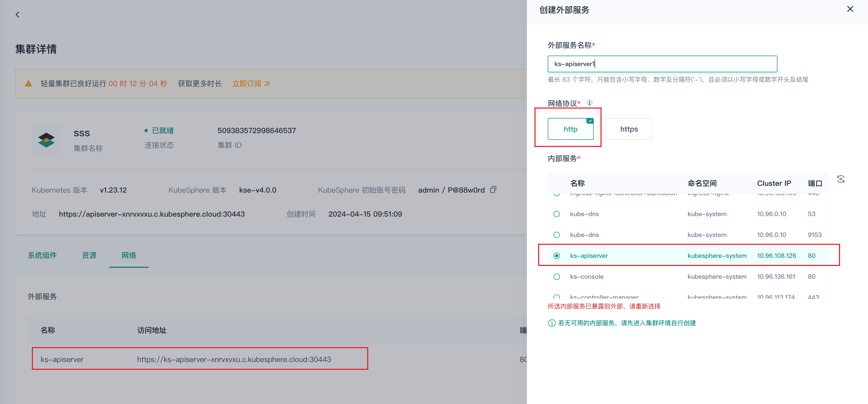Select kube-dns radio with port 53
Image resolution: width=868 pixels, height=404 pixels.
point(557,214)
